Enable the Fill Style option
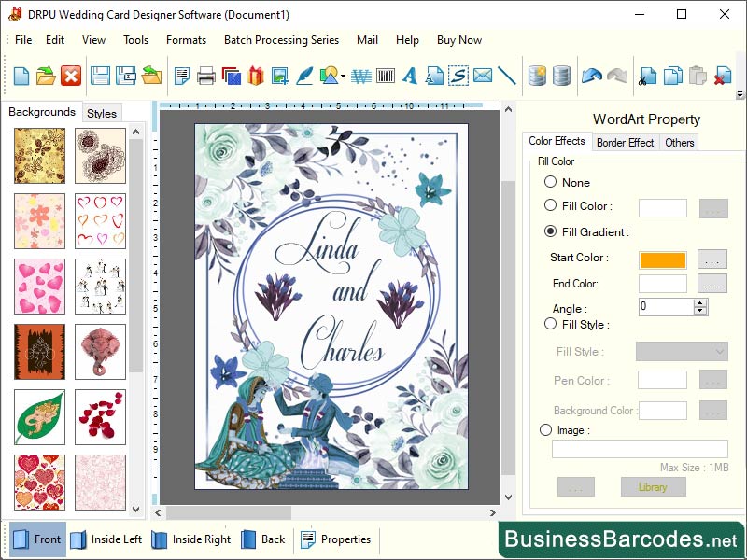747x560 pixels. [550, 324]
